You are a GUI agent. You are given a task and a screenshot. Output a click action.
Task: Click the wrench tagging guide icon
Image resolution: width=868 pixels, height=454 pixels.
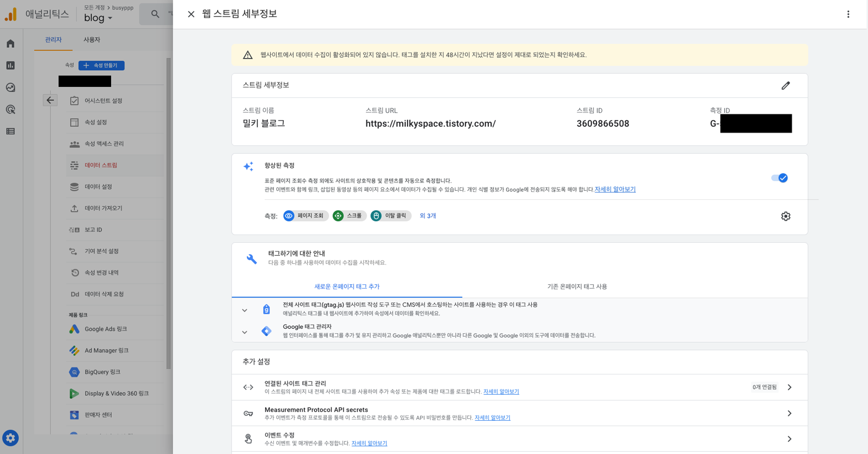252,259
